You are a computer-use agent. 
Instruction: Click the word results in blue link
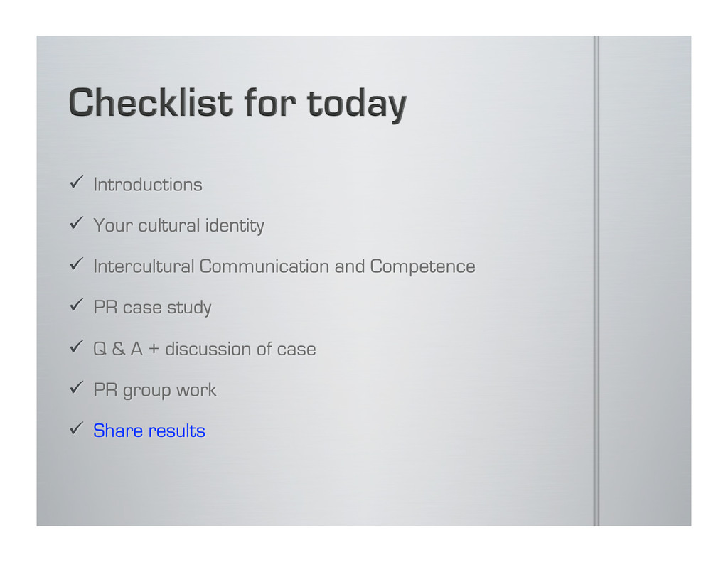pos(177,431)
